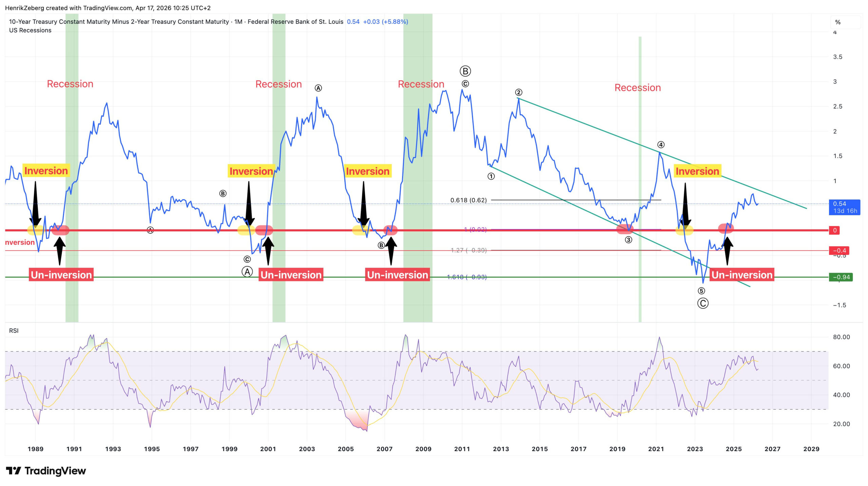The image size is (868, 486).
Task: Click the circled 3 wave marker
Action: click(629, 240)
